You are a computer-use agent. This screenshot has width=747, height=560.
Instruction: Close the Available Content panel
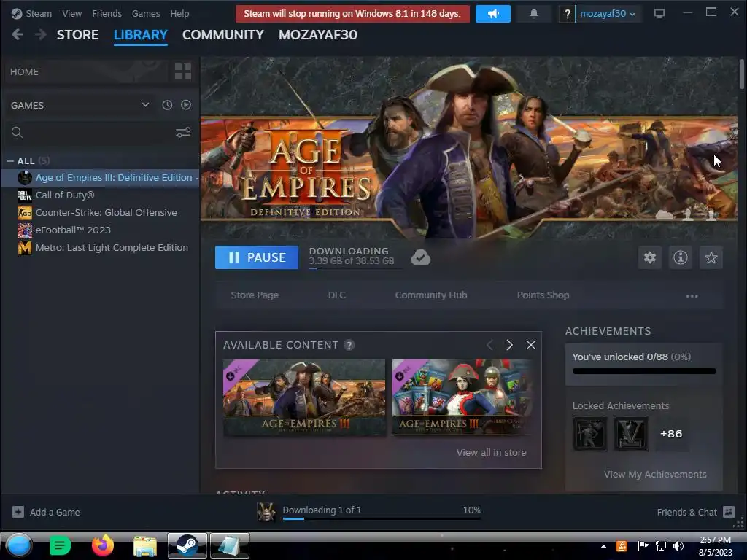click(531, 345)
